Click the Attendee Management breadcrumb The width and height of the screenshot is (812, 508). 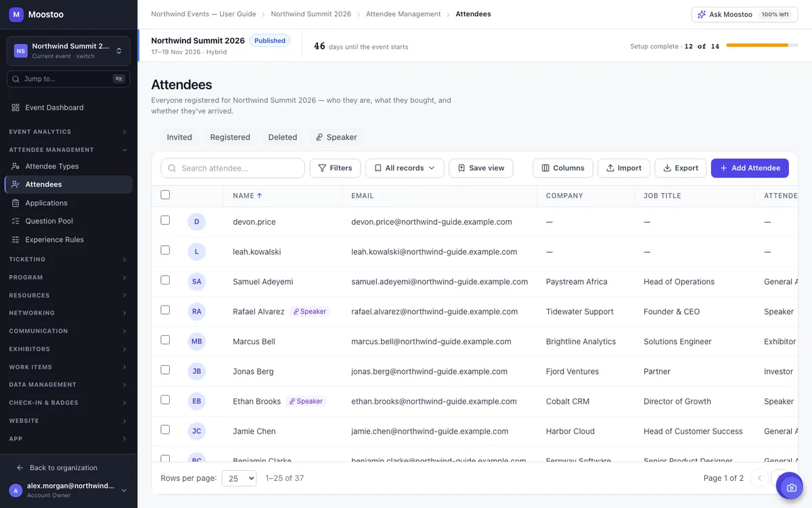pyautogui.click(x=403, y=14)
